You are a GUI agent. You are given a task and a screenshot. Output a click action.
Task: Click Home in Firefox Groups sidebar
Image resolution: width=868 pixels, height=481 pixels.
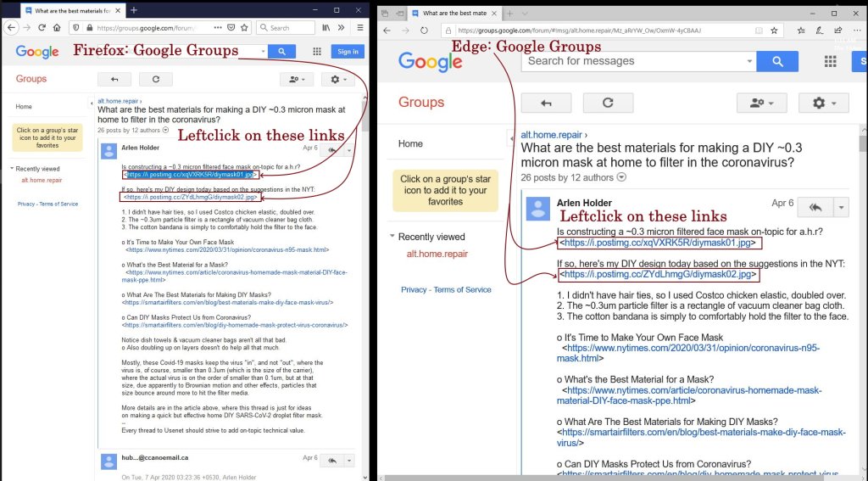pos(24,106)
